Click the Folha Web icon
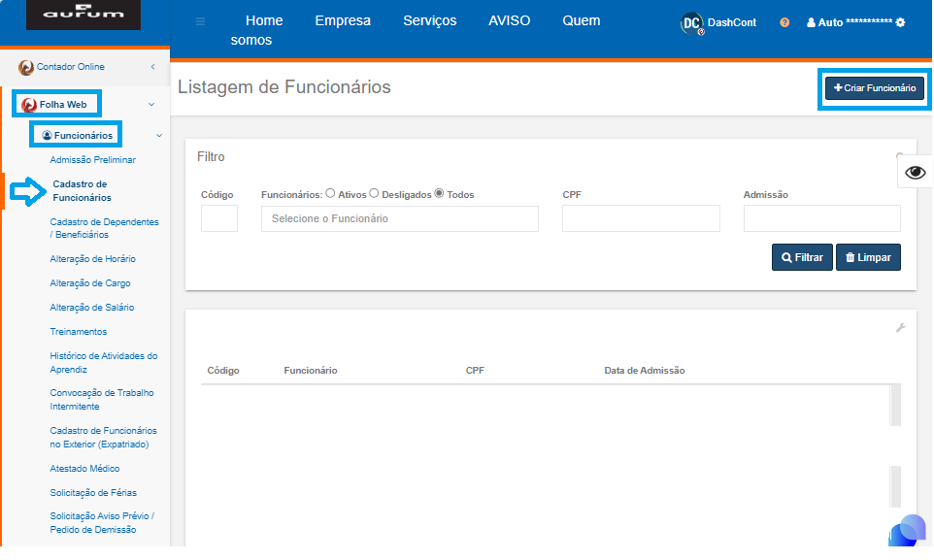 click(x=29, y=106)
